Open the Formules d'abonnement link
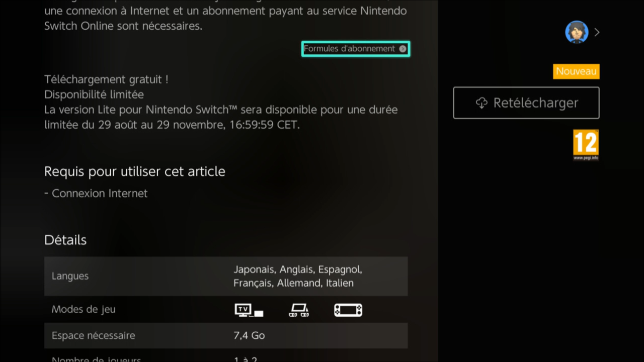This screenshot has height=362, width=644. pyautogui.click(x=356, y=49)
